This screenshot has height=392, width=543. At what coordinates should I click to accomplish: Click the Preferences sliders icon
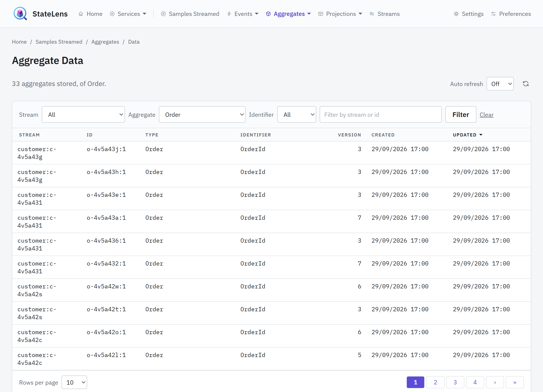493,14
